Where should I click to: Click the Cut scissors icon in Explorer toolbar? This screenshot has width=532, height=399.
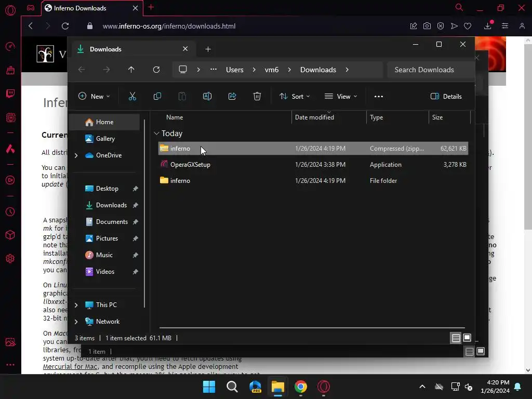click(132, 96)
